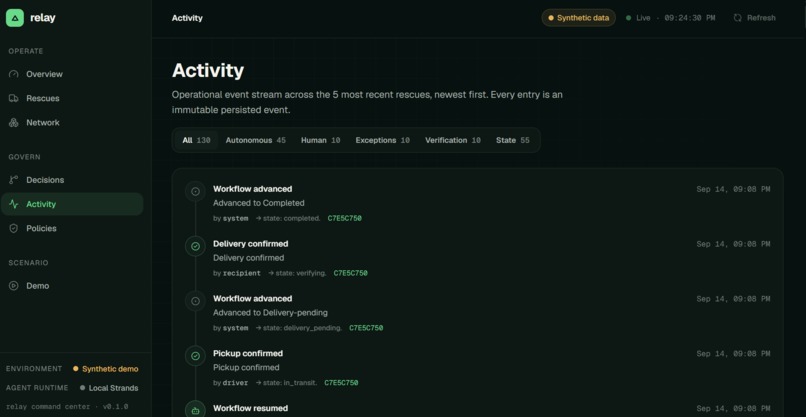The height and width of the screenshot is (417, 806).
Task: Filter by Verification events
Action: (x=452, y=140)
